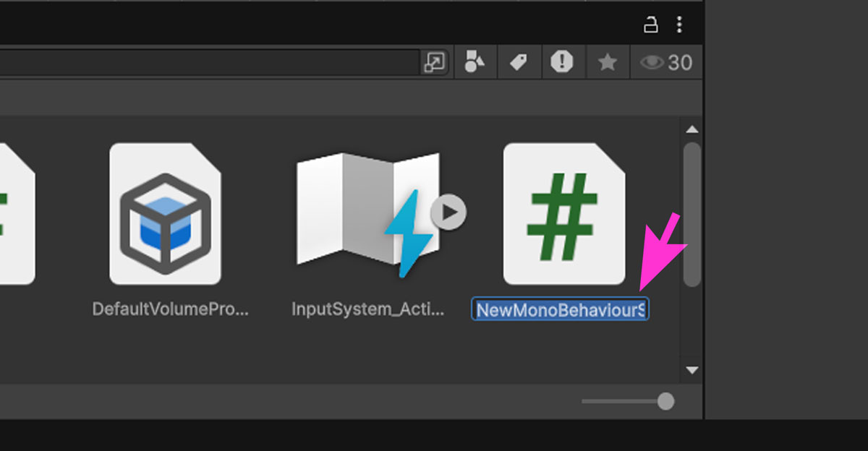Toggle the Project window lock icon
This screenshot has width=868, height=451.
click(650, 25)
